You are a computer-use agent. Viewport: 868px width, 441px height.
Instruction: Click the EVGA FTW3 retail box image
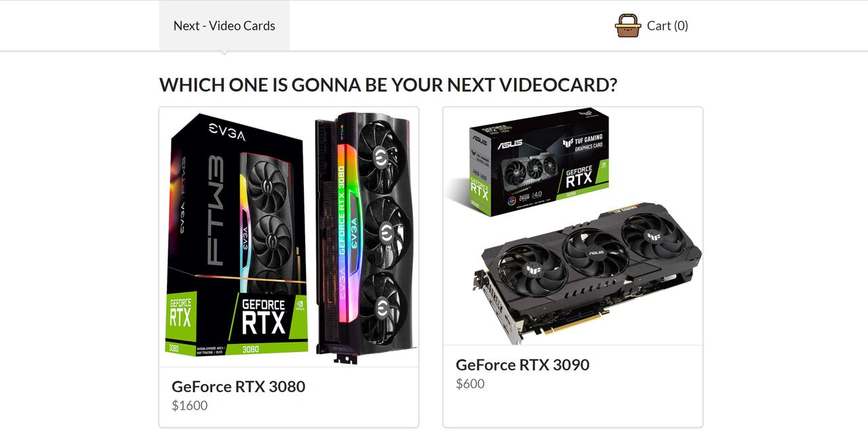(x=237, y=234)
